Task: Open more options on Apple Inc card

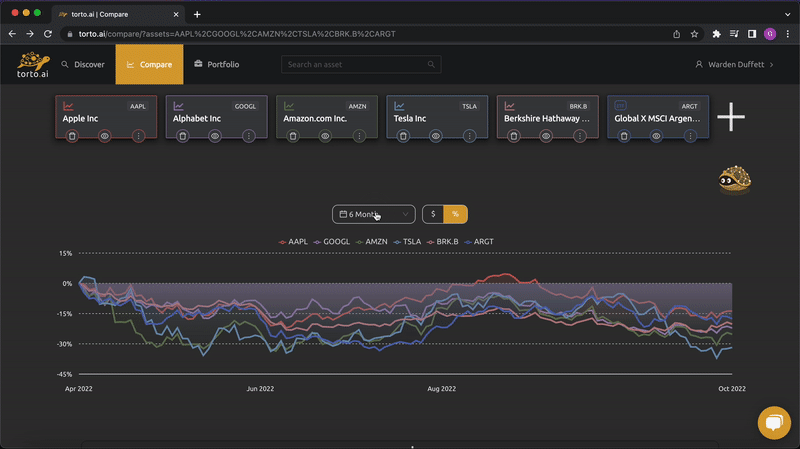Action: point(138,136)
